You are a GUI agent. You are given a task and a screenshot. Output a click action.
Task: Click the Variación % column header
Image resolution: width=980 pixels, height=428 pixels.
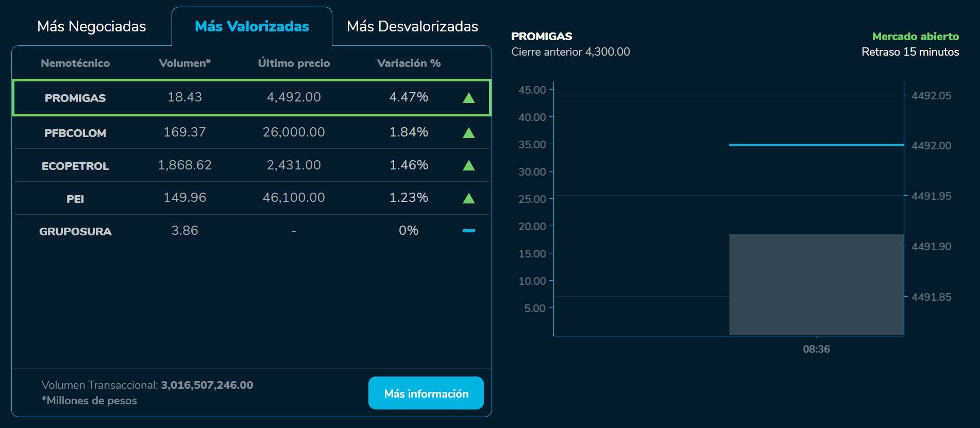coord(409,63)
